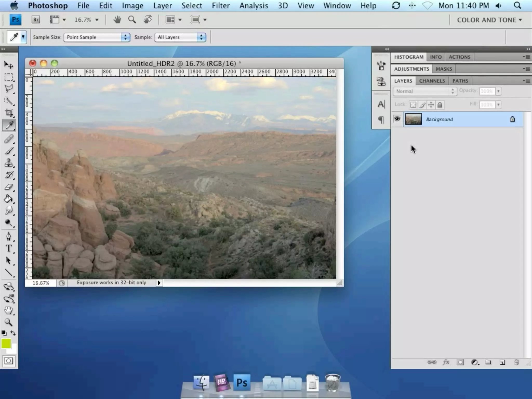Open the Sample All Layers dropdown
This screenshot has height=399, width=532.
(180, 37)
